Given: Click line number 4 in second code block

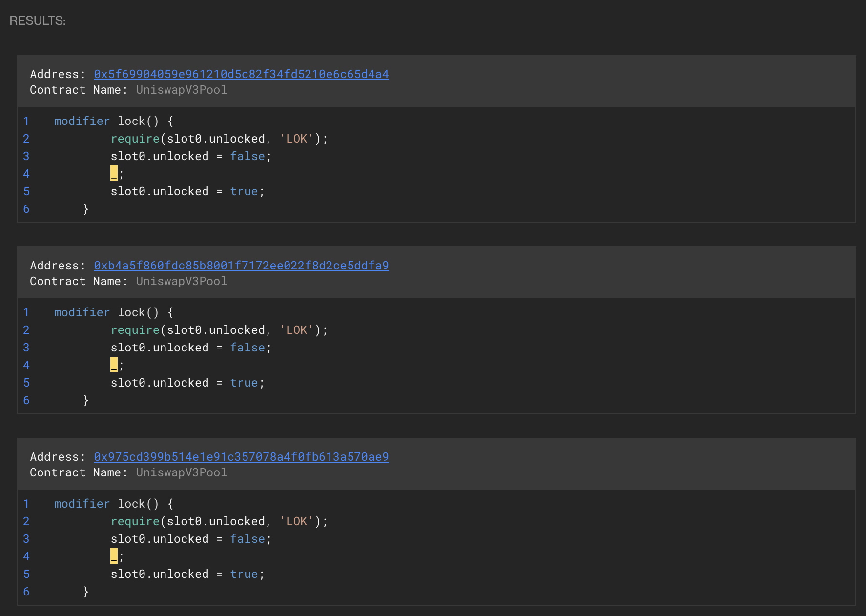Looking at the screenshot, I should click(x=26, y=365).
